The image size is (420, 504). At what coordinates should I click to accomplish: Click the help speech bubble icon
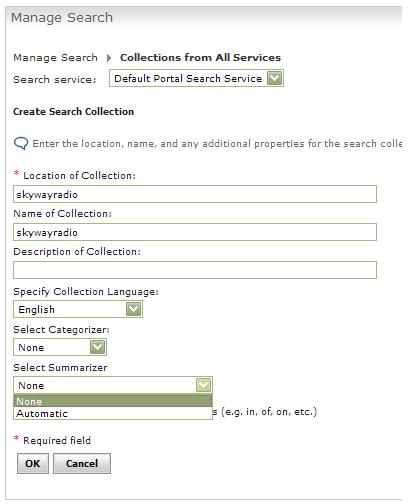pyautogui.click(x=21, y=144)
